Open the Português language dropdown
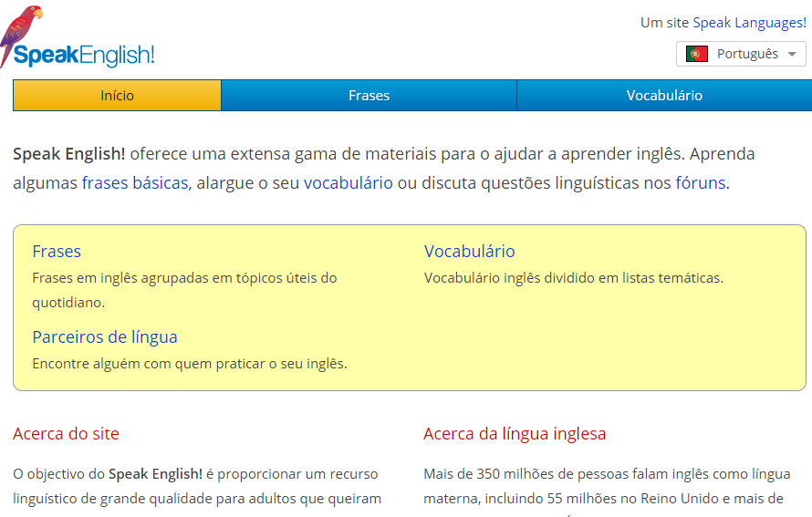812x517 pixels. click(741, 54)
